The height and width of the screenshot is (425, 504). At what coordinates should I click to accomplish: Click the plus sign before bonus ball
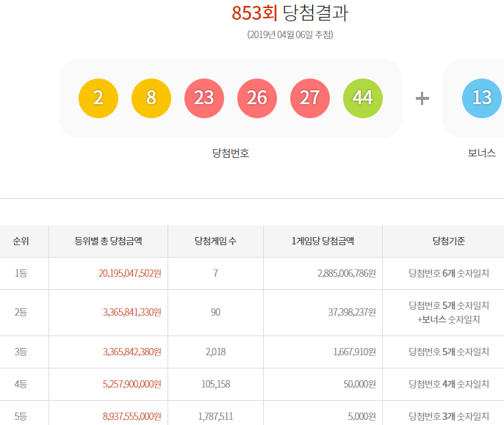click(x=422, y=98)
